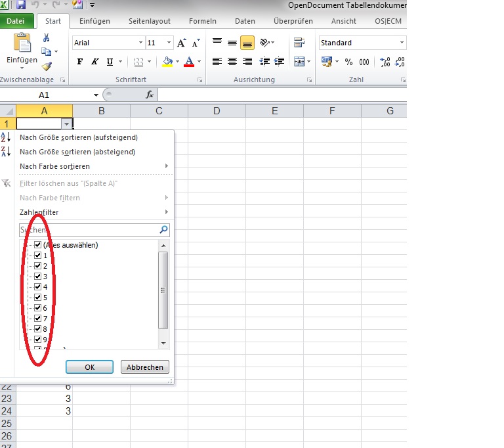The image size is (504, 448).
Task: Open the Formeln ribbon tab
Action: [203, 21]
